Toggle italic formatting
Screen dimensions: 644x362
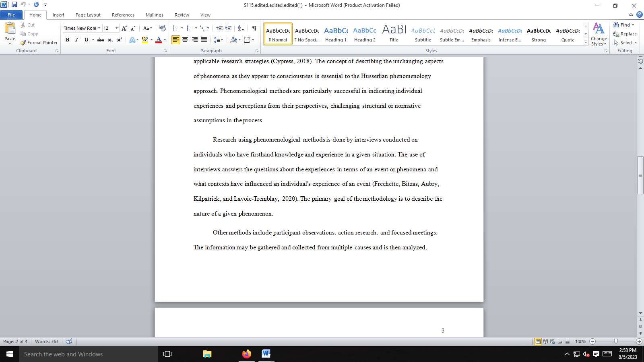(76, 40)
